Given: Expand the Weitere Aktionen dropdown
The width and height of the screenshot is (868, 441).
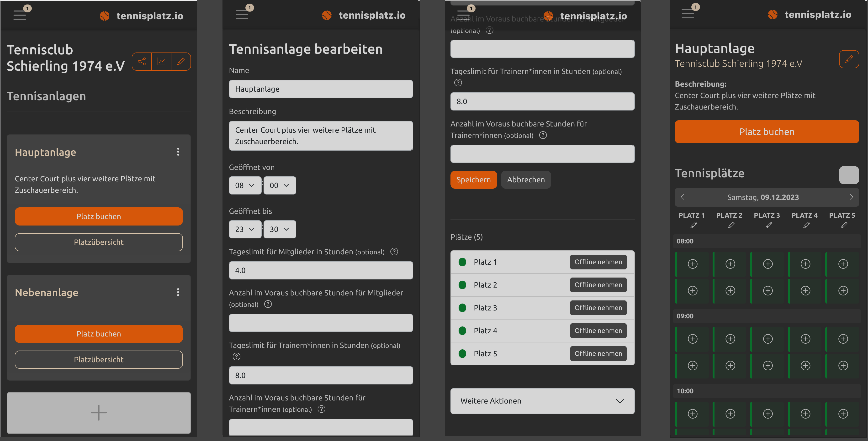Looking at the screenshot, I should (542, 401).
